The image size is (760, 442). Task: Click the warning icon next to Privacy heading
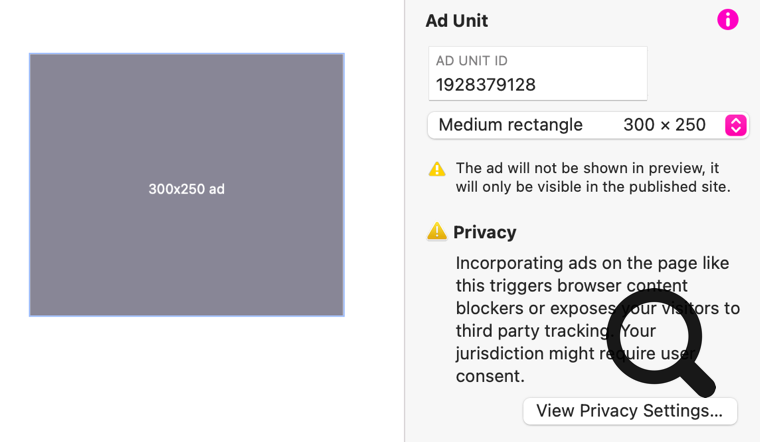[437, 232]
